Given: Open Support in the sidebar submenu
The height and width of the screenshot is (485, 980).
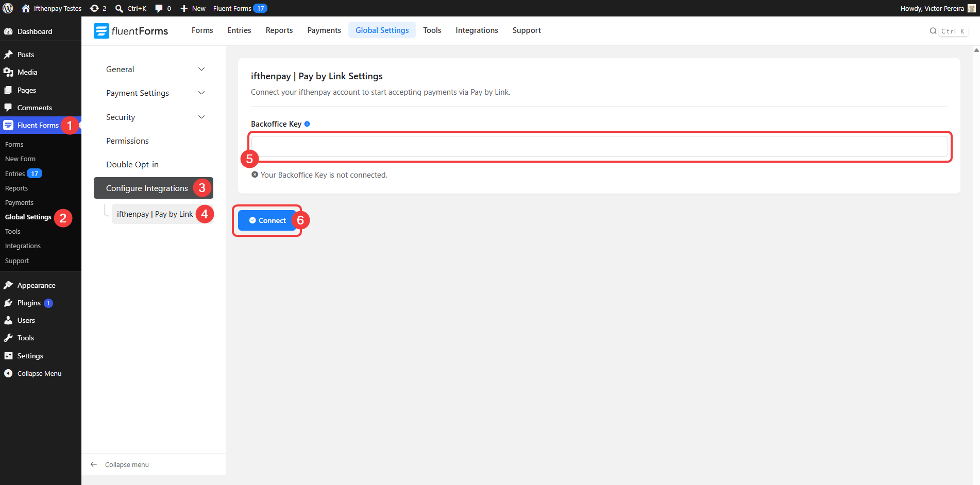Looking at the screenshot, I should tap(17, 261).
